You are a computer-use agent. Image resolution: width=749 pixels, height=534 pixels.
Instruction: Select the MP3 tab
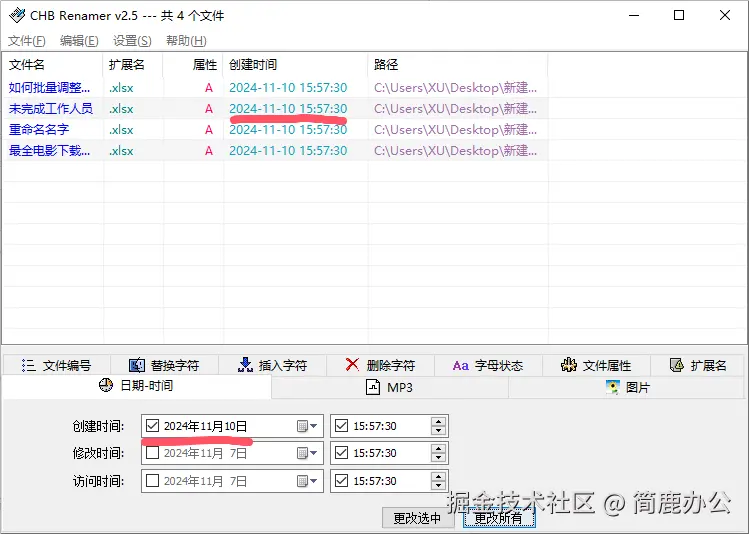(390, 387)
